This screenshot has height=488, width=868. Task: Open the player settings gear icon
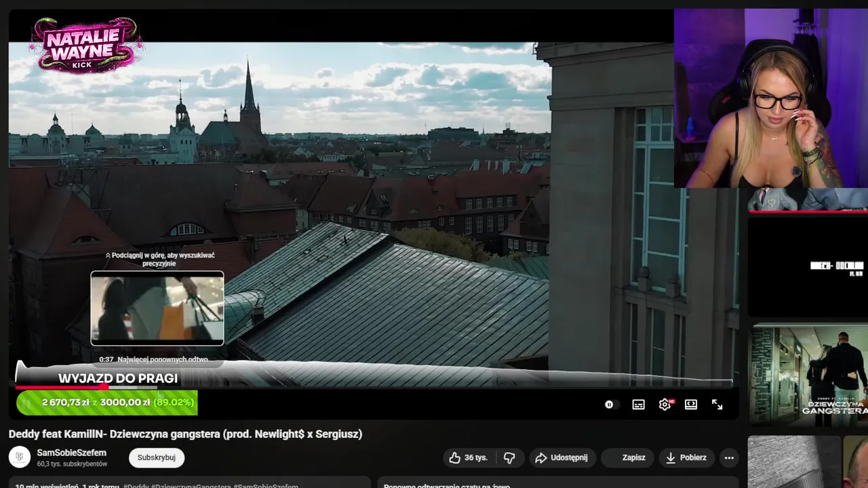665,405
